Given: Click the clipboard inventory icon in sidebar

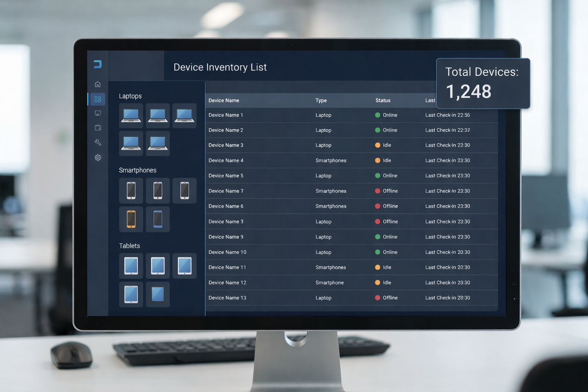Looking at the screenshot, I should [x=98, y=127].
